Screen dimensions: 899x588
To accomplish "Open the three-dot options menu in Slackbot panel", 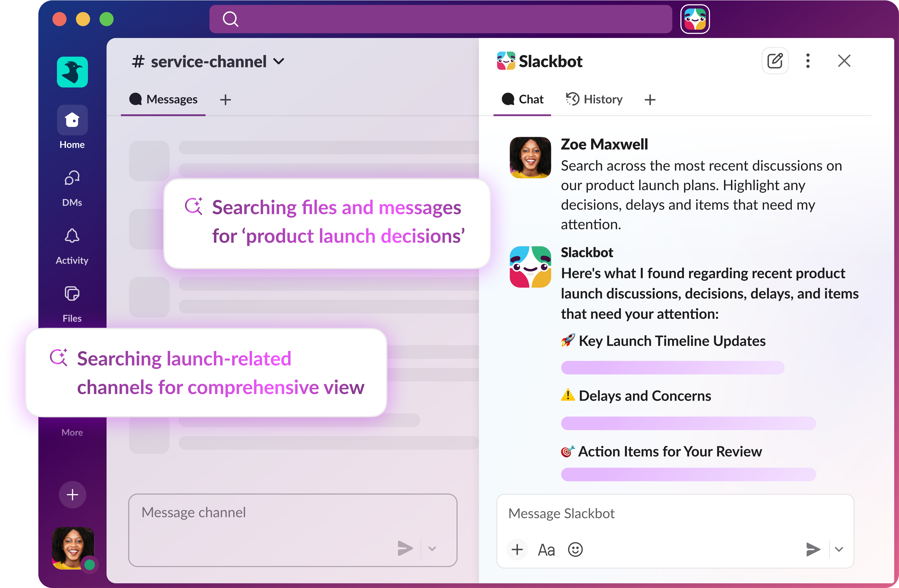I will (808, 61).
